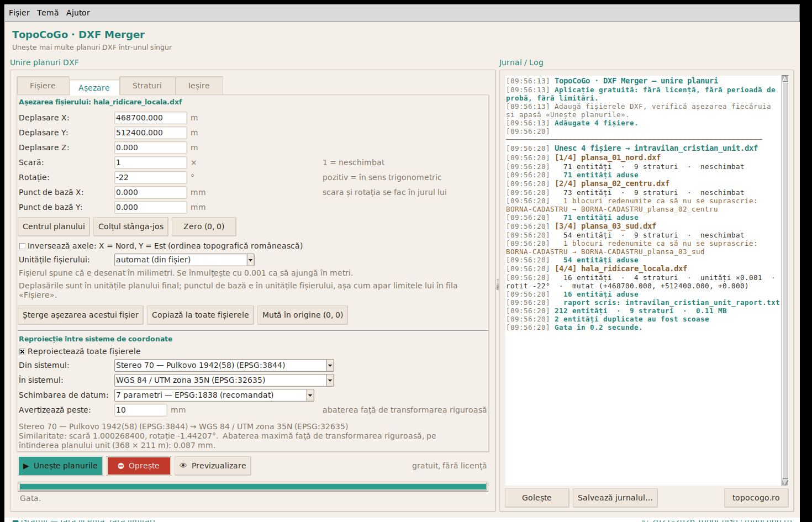Open the Fișiere tab
This screenshot has width=812, height=522.
(x=43, y=86)
